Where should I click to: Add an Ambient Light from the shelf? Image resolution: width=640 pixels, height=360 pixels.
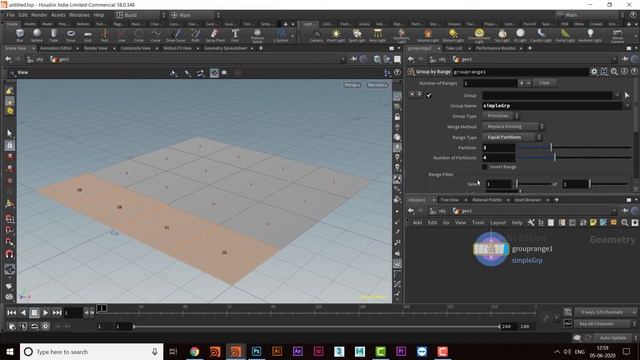point(590,35)
